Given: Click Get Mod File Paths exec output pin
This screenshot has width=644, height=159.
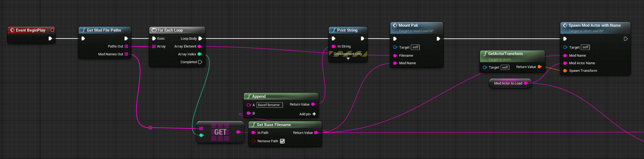Looking at the screenshot, I should coord(126,38).
